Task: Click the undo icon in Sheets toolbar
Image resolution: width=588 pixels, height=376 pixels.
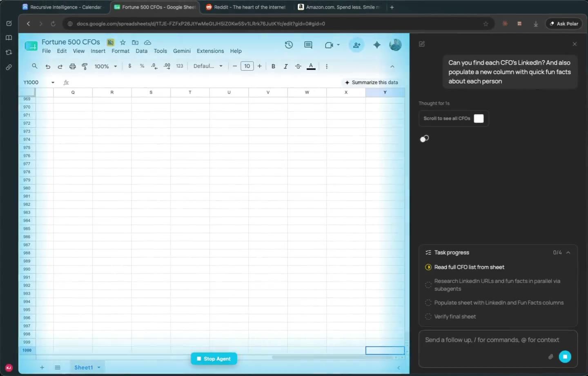Action: pyautogui.click(x=48, y=66)
